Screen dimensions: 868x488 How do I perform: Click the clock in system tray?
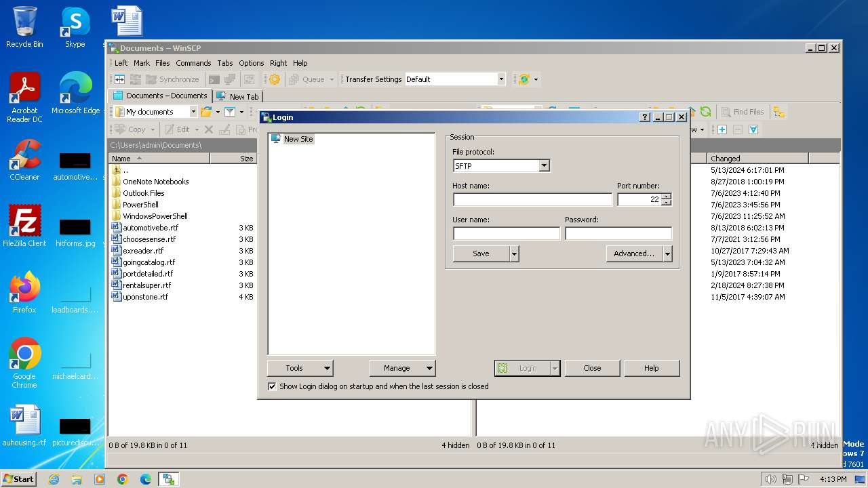click(833, 479)
